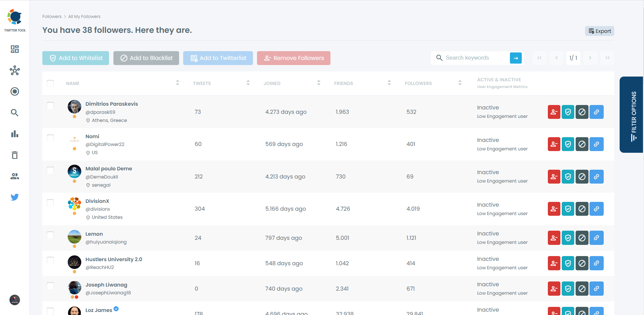Viewport: 644px width, 315px height.
Task: Whitelist Dimitrios Paraskevis with shield icon
Action: (x=568, y=112)
